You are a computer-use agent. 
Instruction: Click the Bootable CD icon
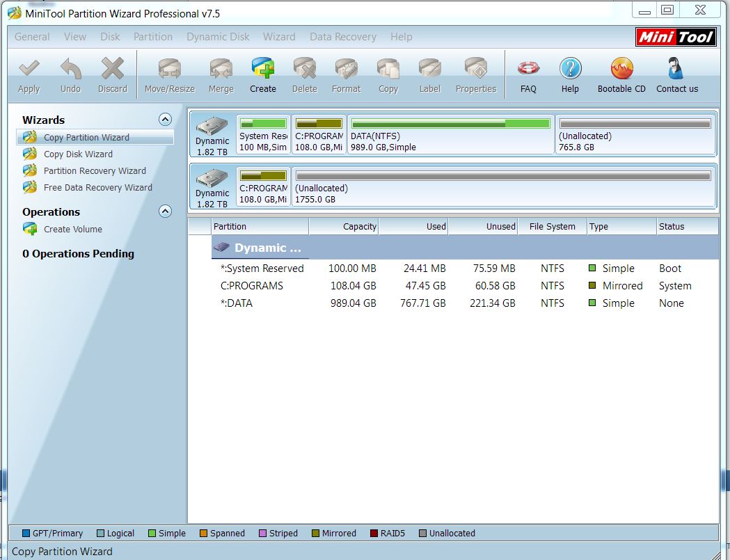pyautogui.click(x=621, y=68)
